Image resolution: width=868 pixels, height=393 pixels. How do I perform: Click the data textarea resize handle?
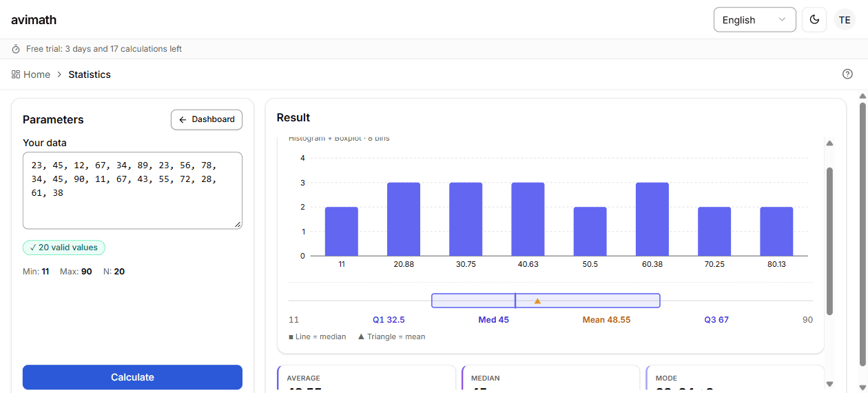coord(238,224)
